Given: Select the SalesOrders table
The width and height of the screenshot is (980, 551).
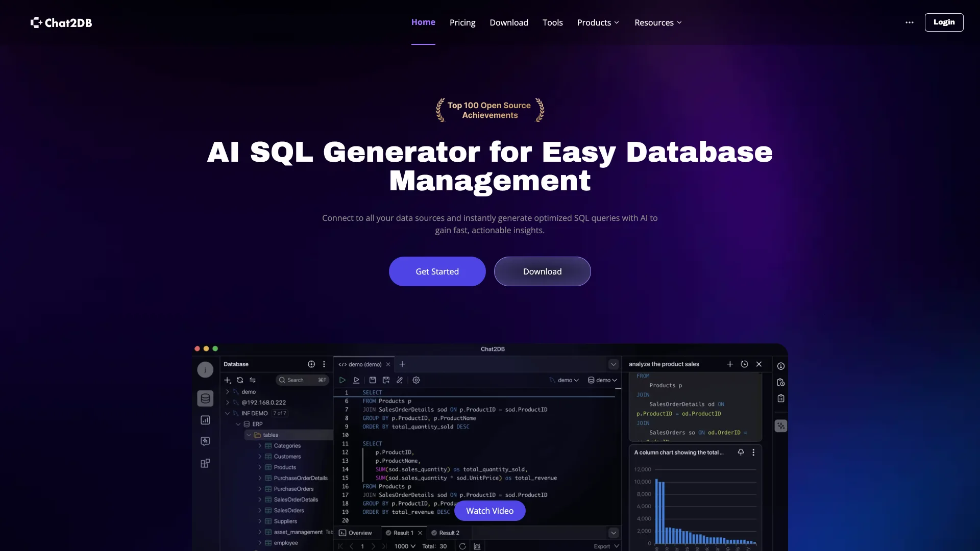Looking at the screenshot, I should pyautogui.click(x=289, y=511).
